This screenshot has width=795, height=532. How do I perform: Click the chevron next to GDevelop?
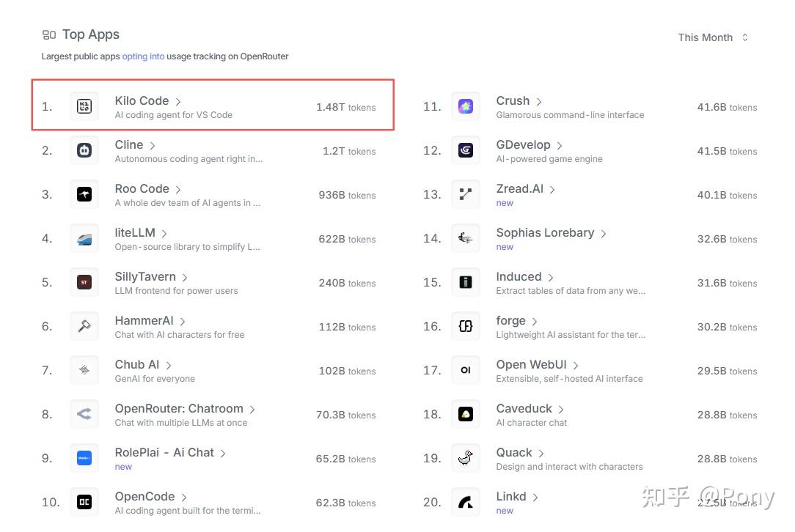point(560,146)
